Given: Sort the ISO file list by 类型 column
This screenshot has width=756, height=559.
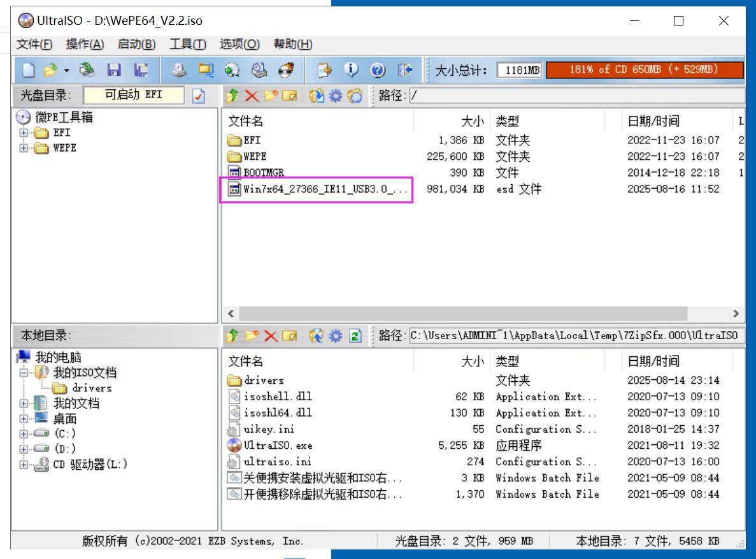Looking at the screenshot, I should coord(548,121).
